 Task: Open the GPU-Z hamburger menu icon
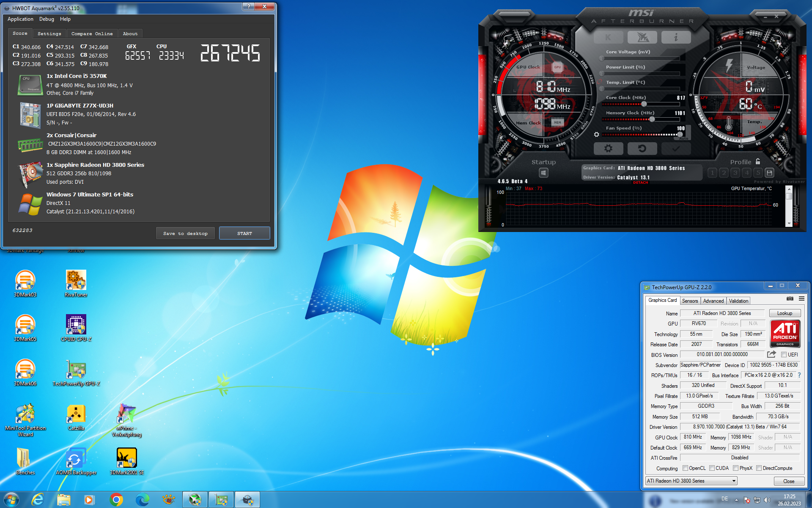[x=801, y=299]
